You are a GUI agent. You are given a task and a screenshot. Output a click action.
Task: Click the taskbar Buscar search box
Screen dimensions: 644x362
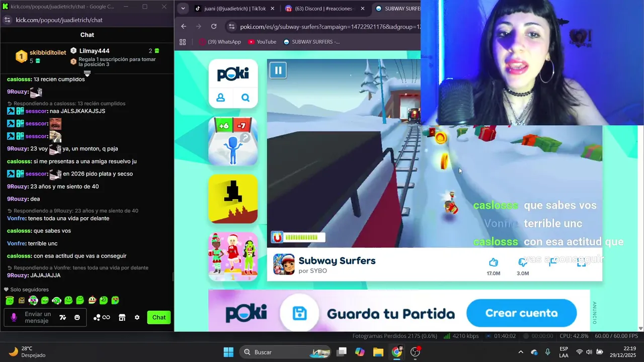(285, 352)
